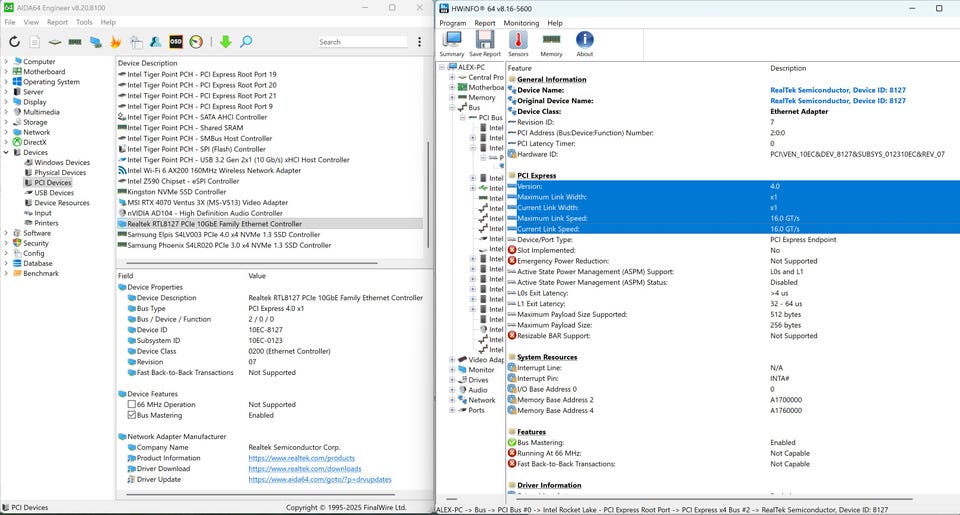Expand Video Adapter node in HWiNFO tree

pyautogui.click(x=452, y=360)
